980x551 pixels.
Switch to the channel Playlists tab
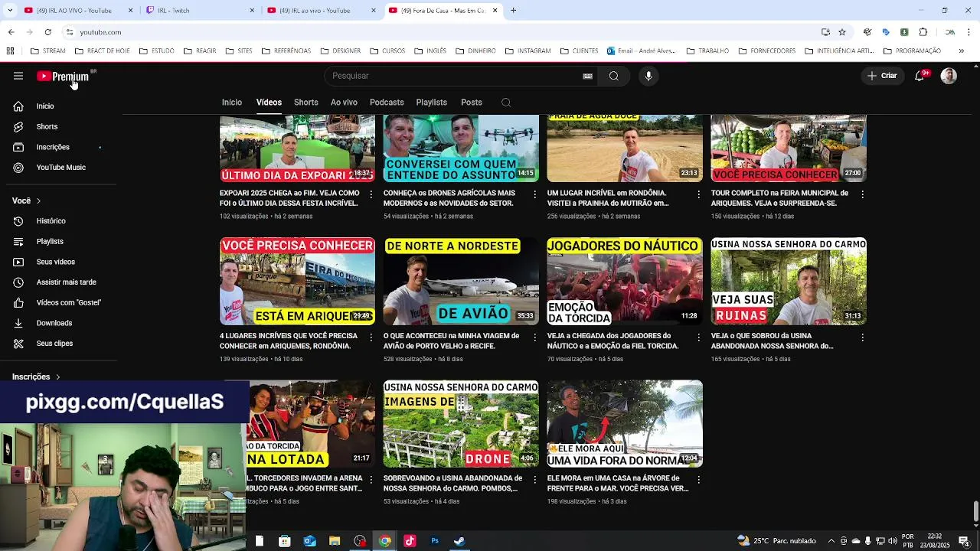pos(432,103)
